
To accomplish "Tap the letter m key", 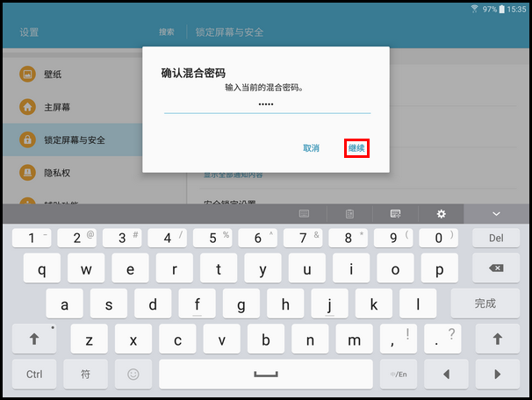I will [x=354, y=339].
